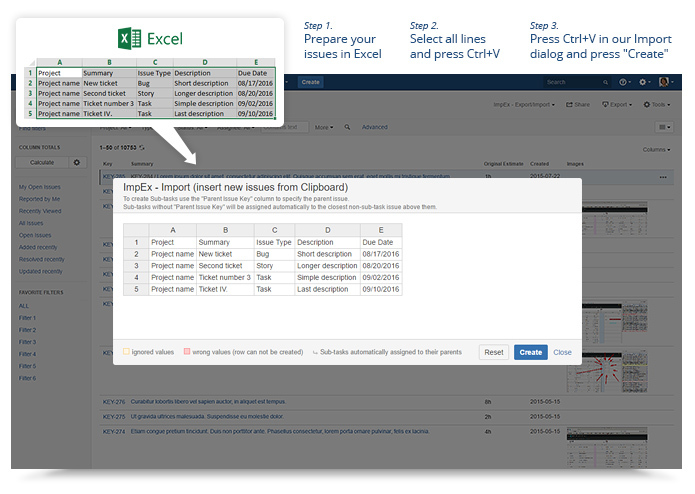Select favorite Filter 4
The width and height of the screenshot is (695, 494).
[27, 354]
